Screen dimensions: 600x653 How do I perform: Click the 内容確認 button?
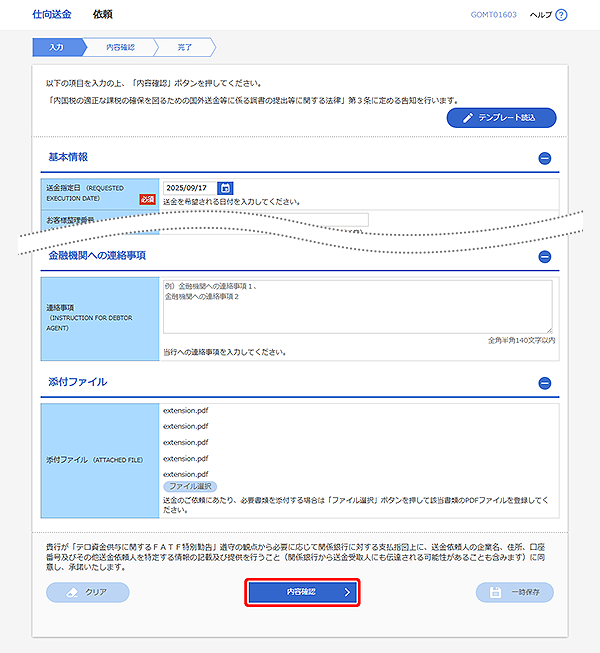[302, 592]
